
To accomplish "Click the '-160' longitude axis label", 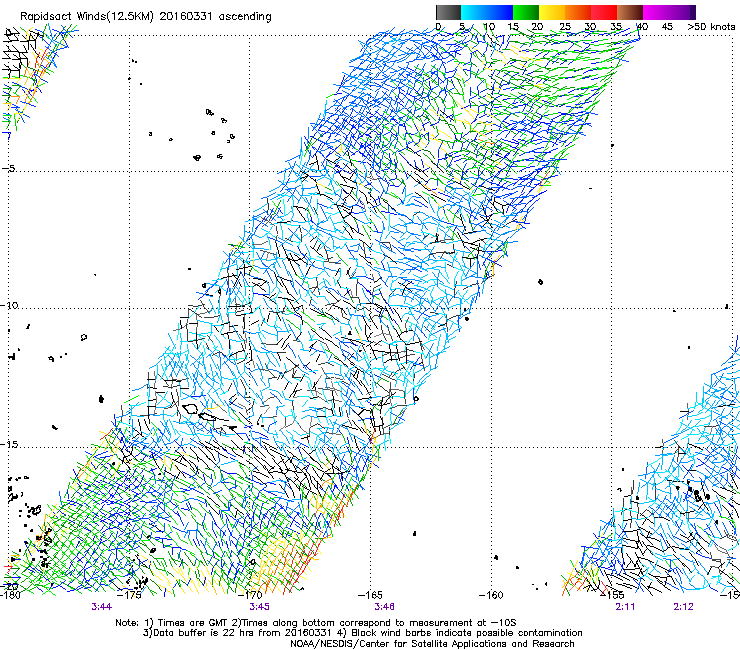I will pyautogui.click(x=491, y=595).
